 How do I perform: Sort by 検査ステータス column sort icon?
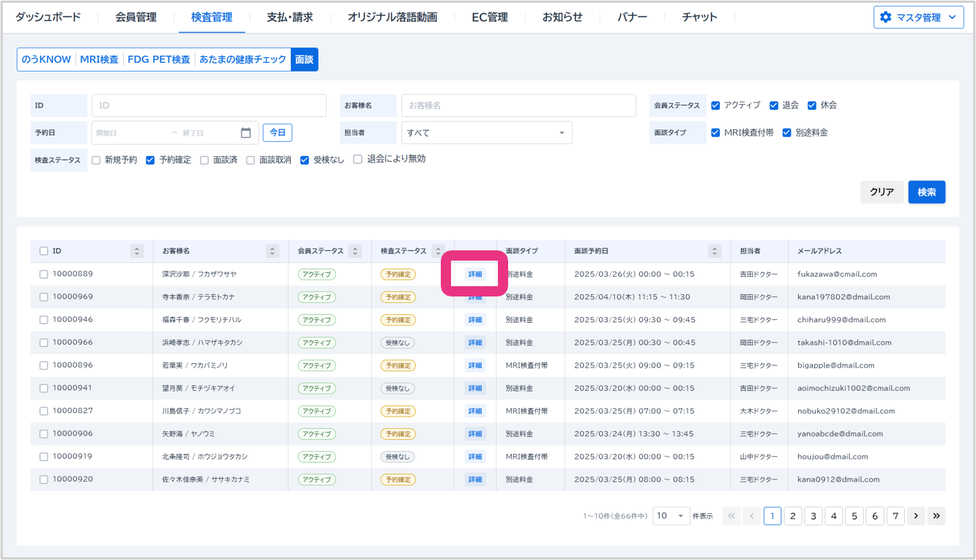tap(438, 251)
